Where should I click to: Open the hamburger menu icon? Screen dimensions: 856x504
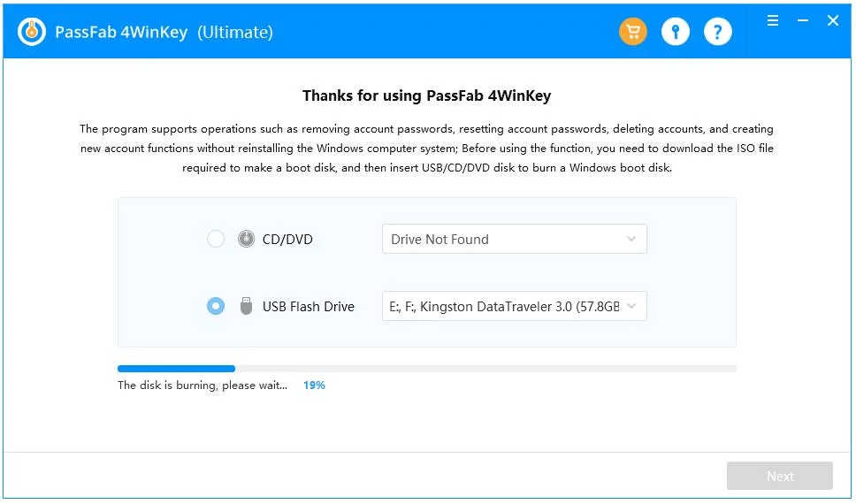click(x=773, y=20)
